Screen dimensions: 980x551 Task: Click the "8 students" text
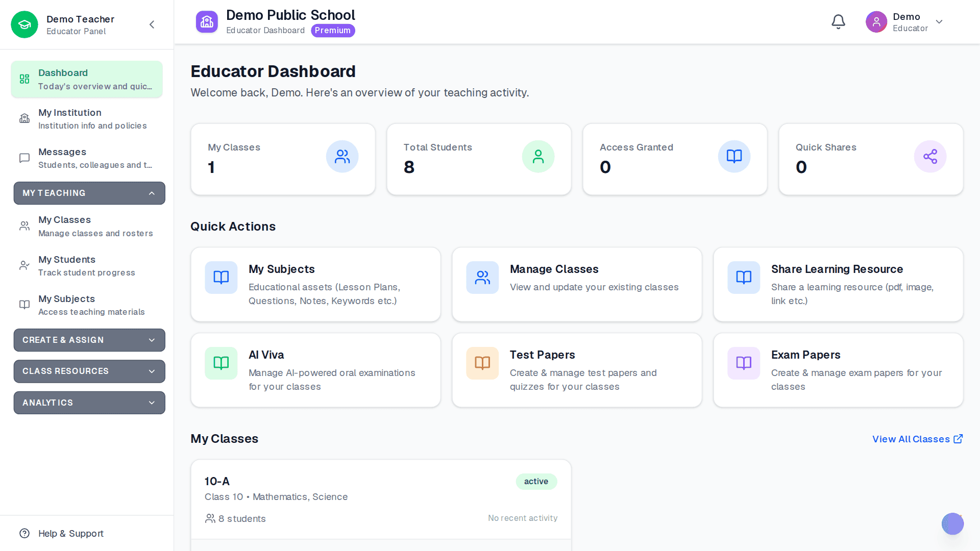click(242, 518)
